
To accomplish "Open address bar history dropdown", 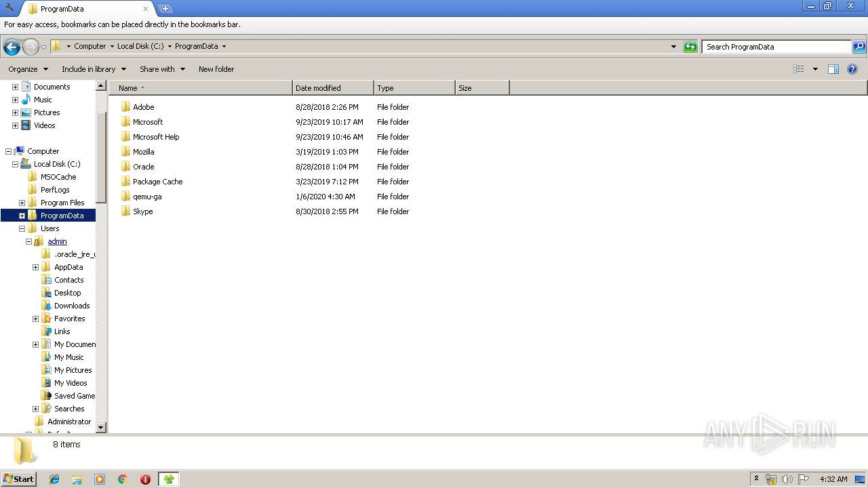I will pyautogui.click(x=673, y=47).
